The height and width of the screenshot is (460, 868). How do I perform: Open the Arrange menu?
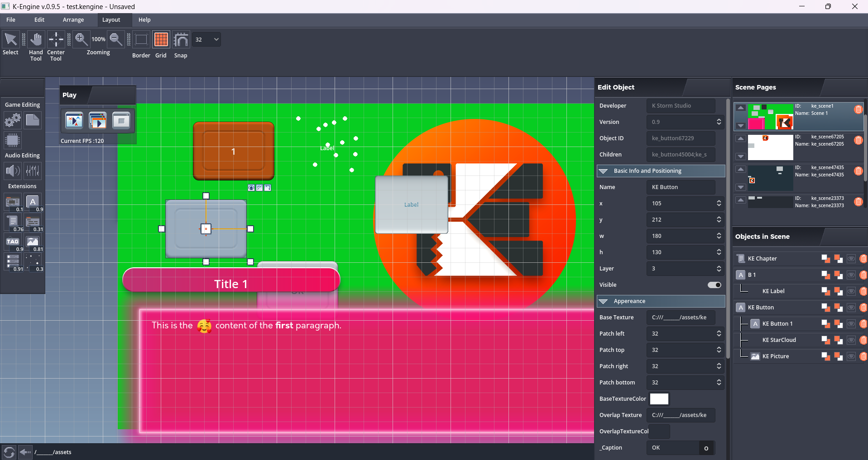[73, 20]
